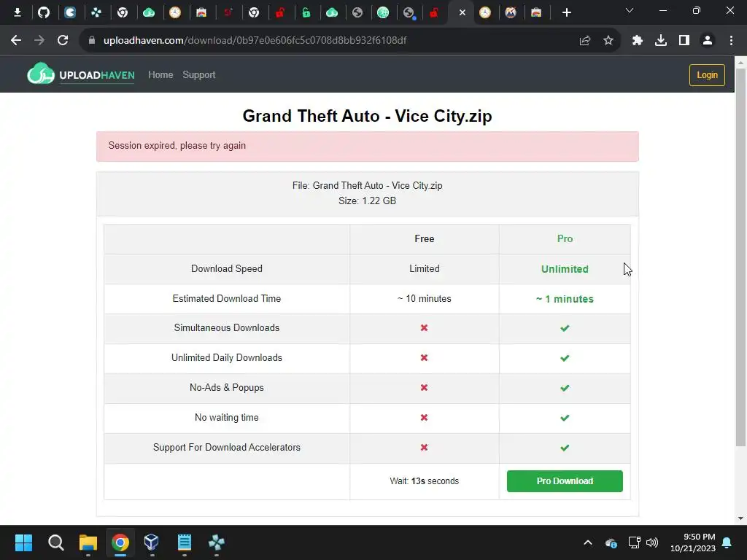Click the 'Unlimited Daily Downloads' row label
The image size is (747, 560).
point(227,357)
